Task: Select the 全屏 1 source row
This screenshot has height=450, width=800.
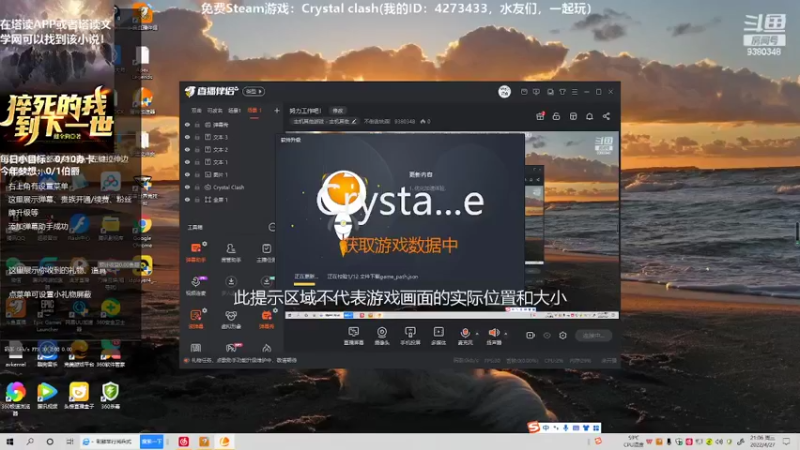Action: coord(230,199)
